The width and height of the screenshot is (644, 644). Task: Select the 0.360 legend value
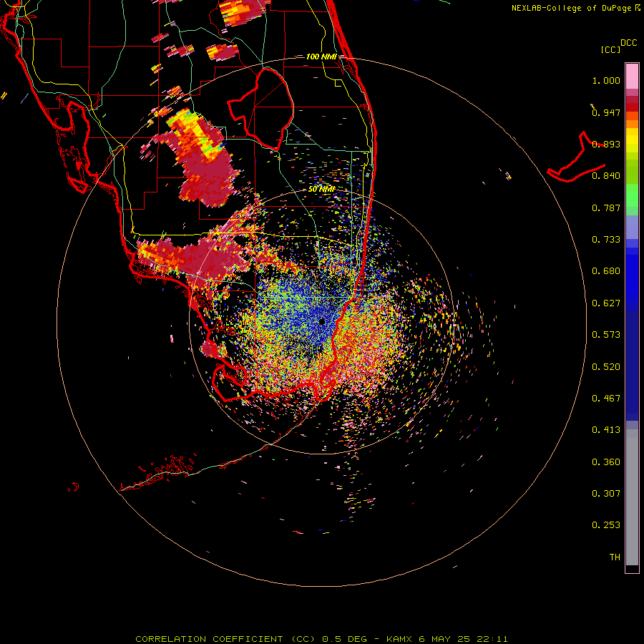click(x=606, y=462)
